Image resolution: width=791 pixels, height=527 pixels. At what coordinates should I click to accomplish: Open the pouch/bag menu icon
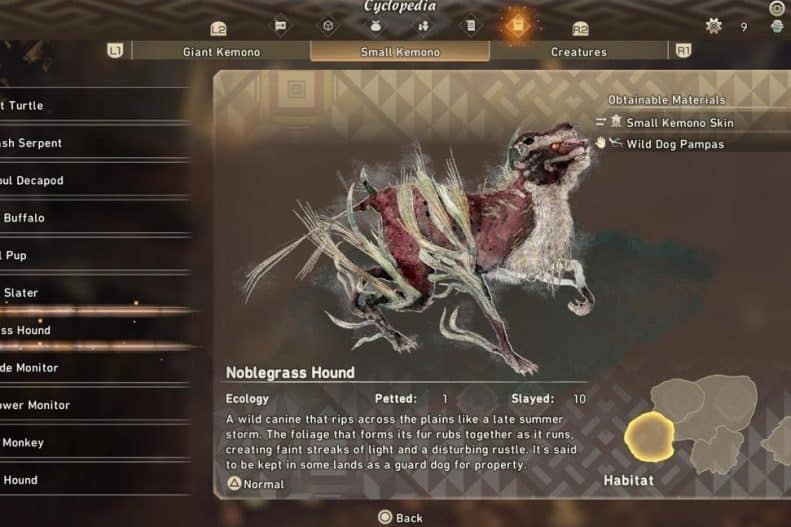(x=375, y=26)
